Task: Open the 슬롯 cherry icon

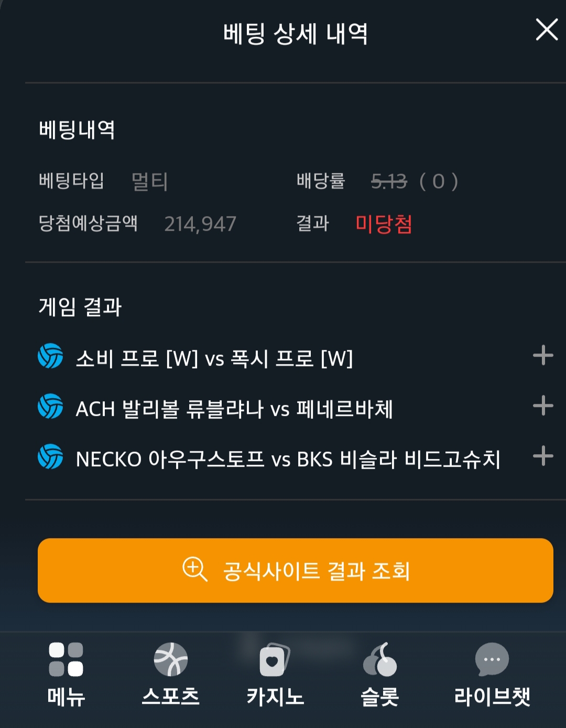Action: tap(380, 659)
